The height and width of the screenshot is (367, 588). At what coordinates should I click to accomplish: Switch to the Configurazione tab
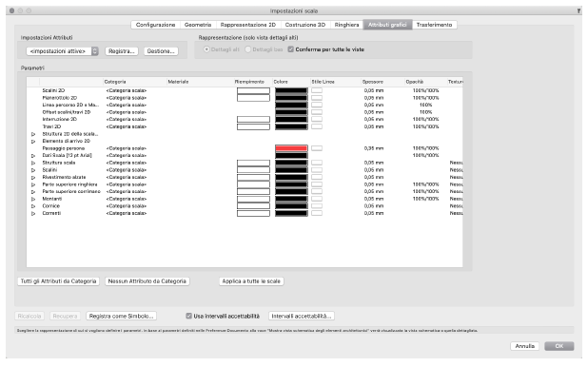(x=155, y=25)
